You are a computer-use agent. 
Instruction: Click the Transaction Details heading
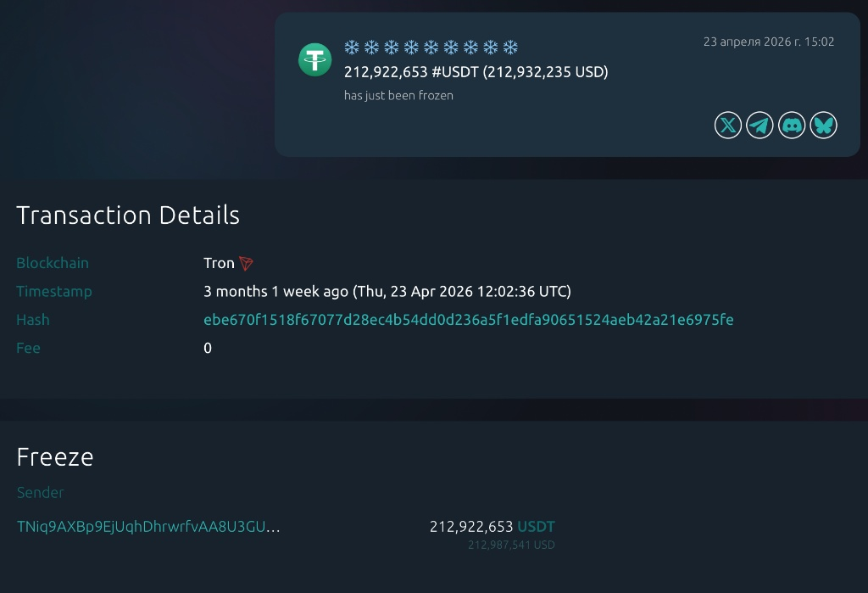tap(128, 215)
